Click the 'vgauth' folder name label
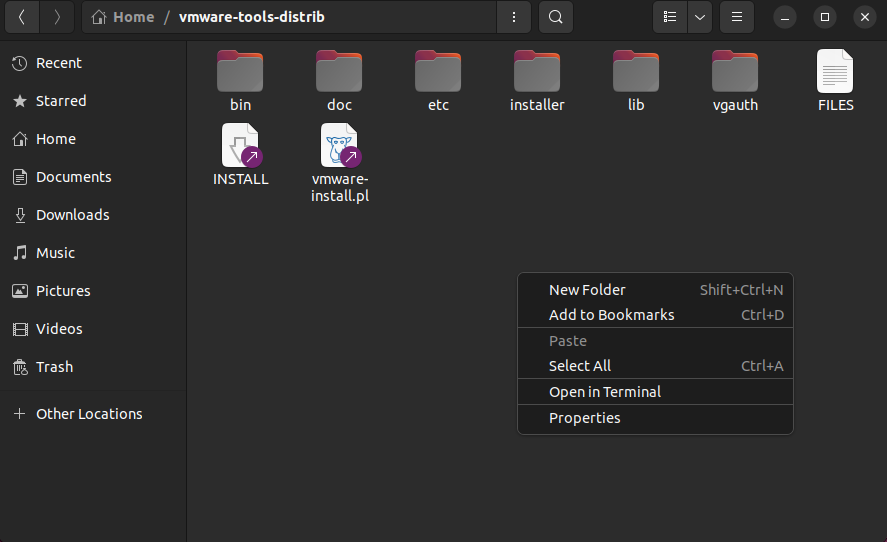This screenshot has height=542, width=887. coord(735,105)
